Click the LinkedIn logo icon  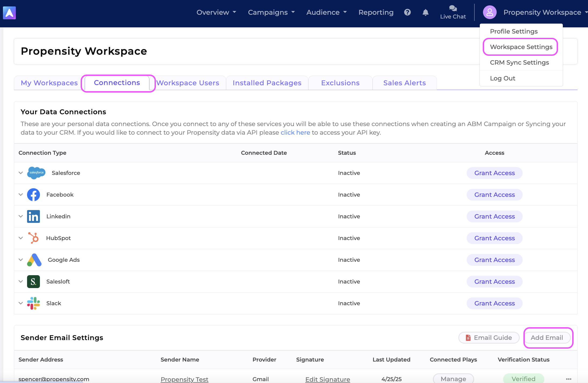33,216
